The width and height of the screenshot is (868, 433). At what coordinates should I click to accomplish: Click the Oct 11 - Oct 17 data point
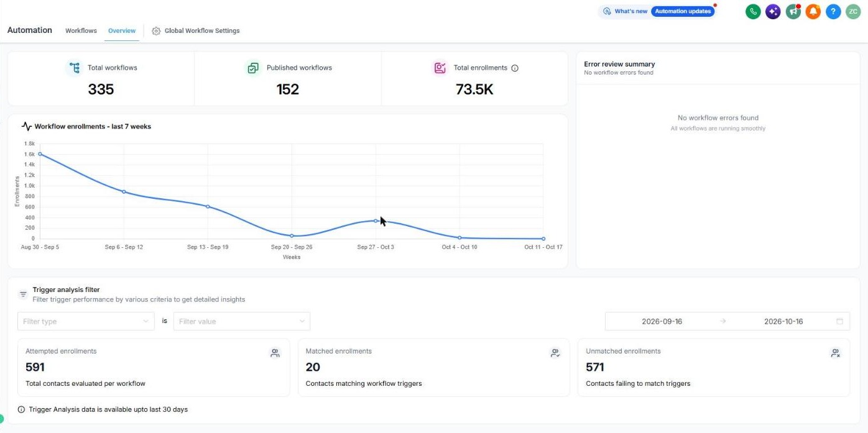point(543,239)
